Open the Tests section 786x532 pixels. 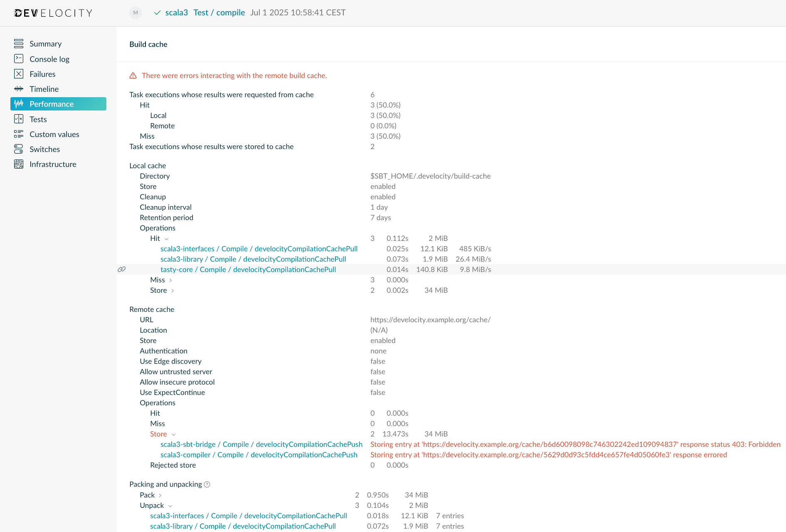pos(38,119)
